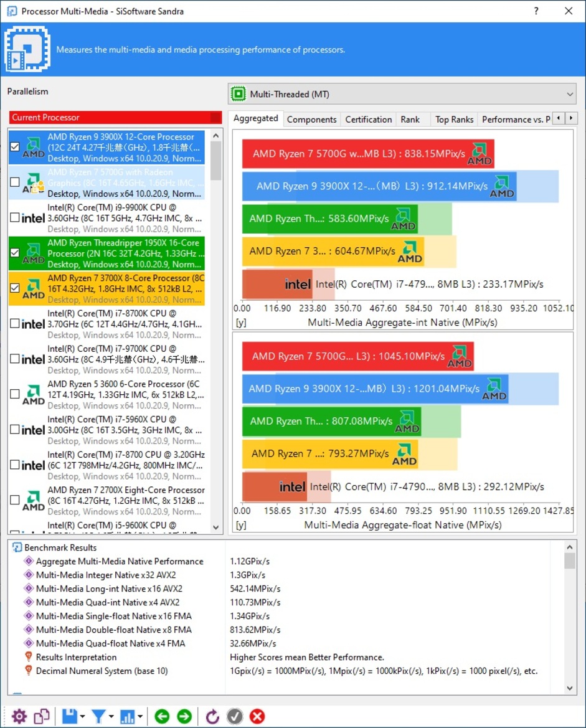Click the copy results icon
This screenshot has width=586, height=728.
click(x=42, y=717)
